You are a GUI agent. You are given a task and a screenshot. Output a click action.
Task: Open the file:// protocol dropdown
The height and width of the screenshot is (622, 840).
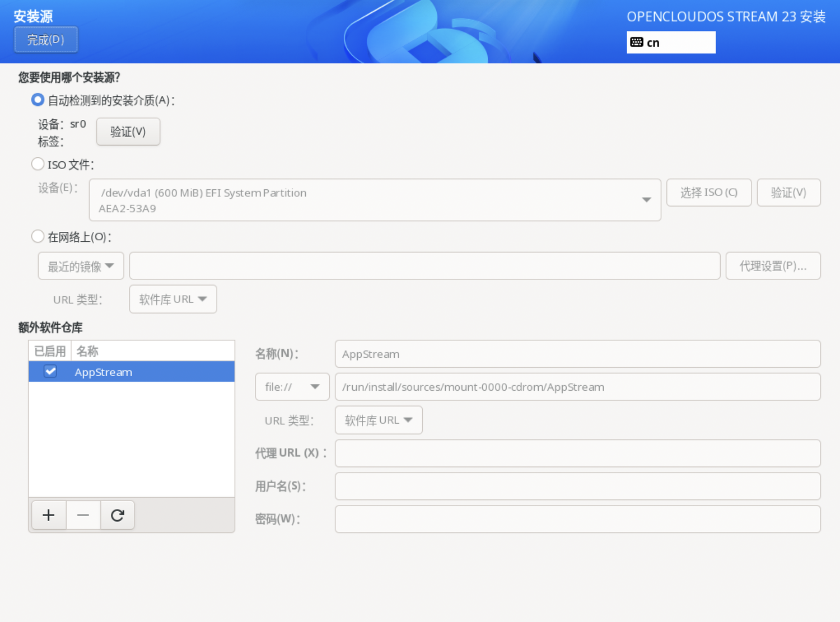[x=292, y=387]
